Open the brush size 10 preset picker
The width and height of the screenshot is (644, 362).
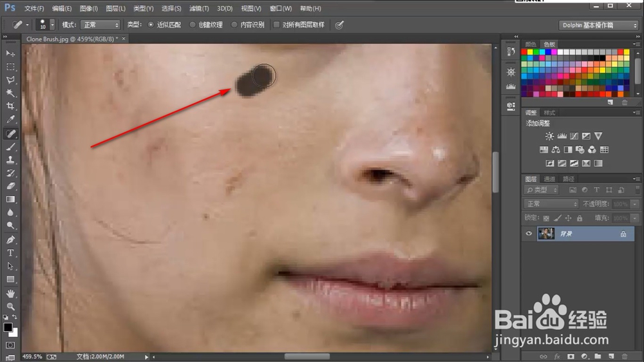(x=52, y=25)
